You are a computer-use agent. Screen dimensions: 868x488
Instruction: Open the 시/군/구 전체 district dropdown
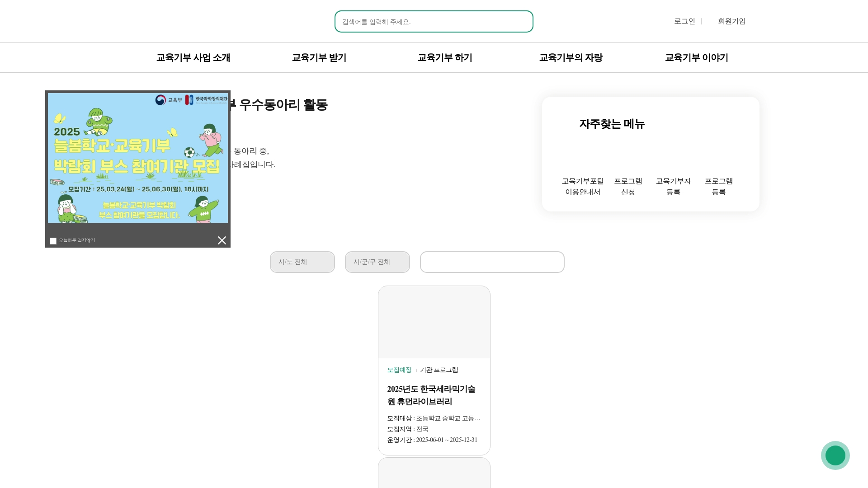point(377,262)
